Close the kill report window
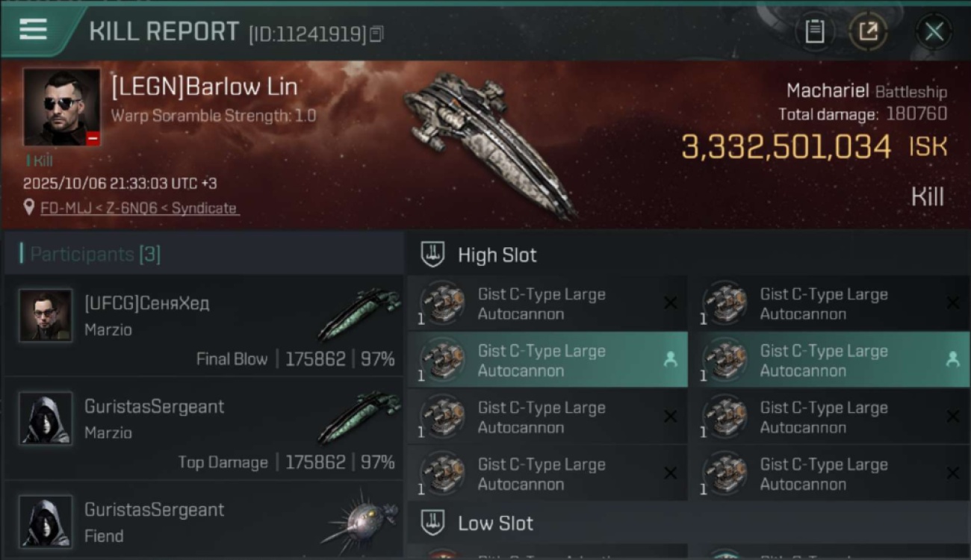 (x=934, y=32)
